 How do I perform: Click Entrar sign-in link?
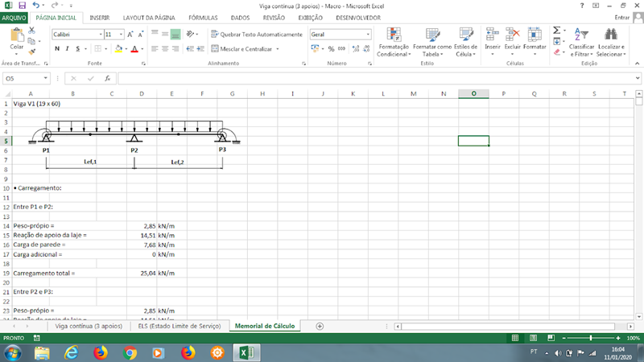tap(621, 17)
